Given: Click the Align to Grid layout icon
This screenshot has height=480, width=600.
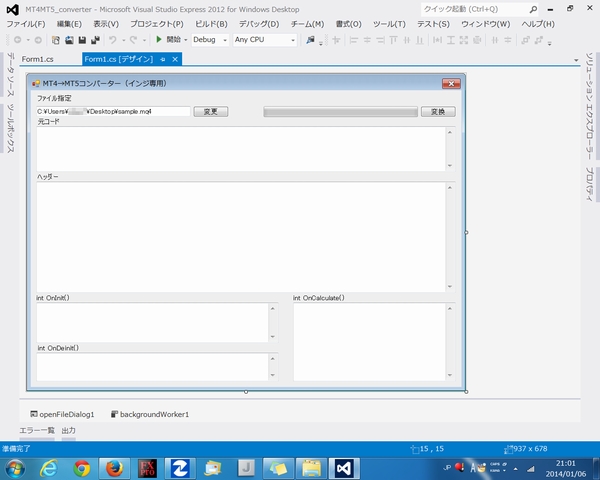Looking at the screenshot, I should click(x=336, y=40).
